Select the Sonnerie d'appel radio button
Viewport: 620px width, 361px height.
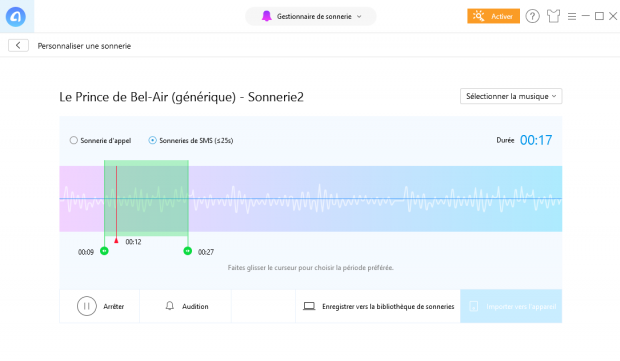pos(74,140)
